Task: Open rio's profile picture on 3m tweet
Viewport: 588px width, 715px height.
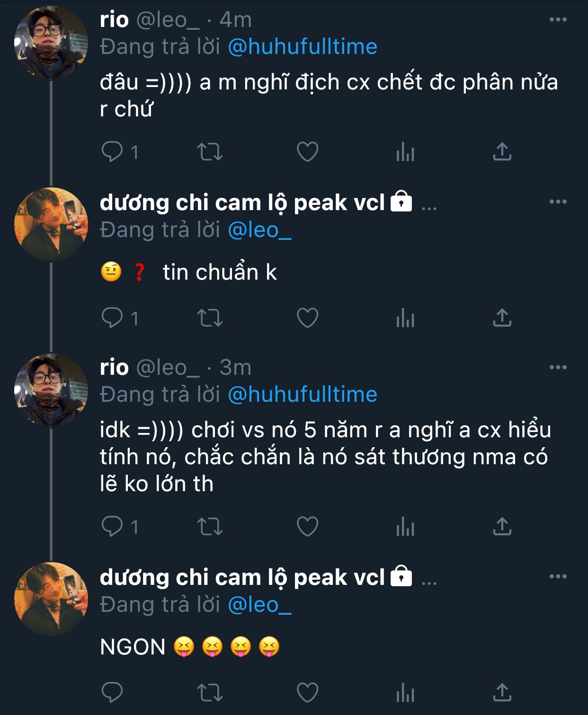Action: pyautogui.click(x=51, y=390)
